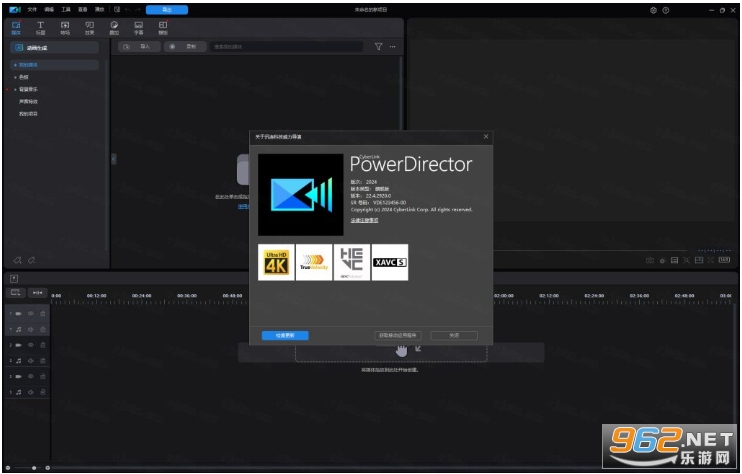Select 我的项目 in the media tree
The image size is (742, 474).
[28, 114]
